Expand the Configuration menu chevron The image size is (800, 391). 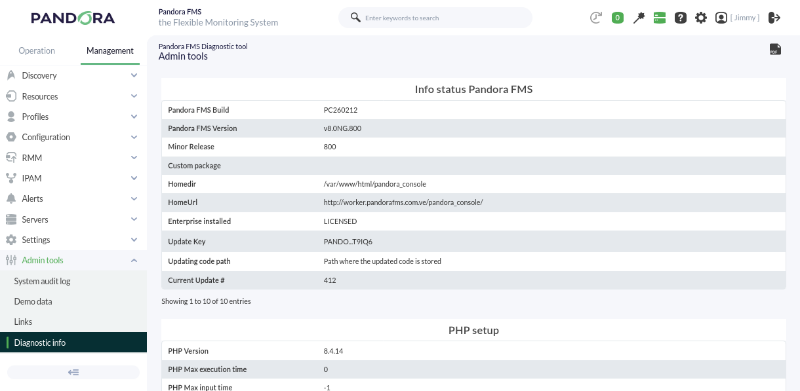coord(134,137)
